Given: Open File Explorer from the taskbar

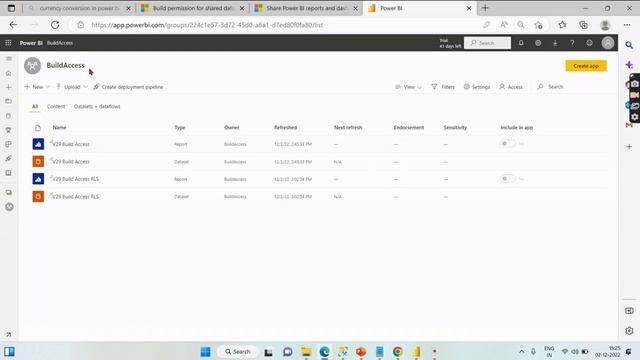Looking at the screenshot, I should [306, 352].
